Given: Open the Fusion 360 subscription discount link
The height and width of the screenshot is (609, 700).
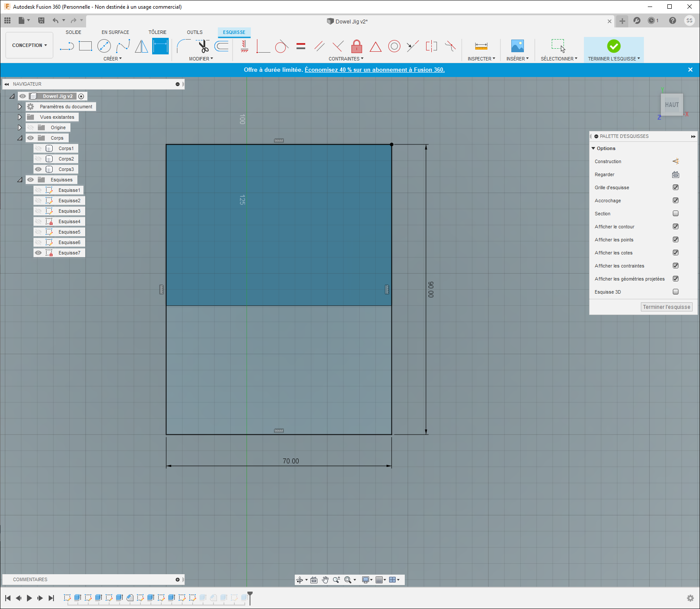Looking at the screenshot, I should (x=374, y=70).
